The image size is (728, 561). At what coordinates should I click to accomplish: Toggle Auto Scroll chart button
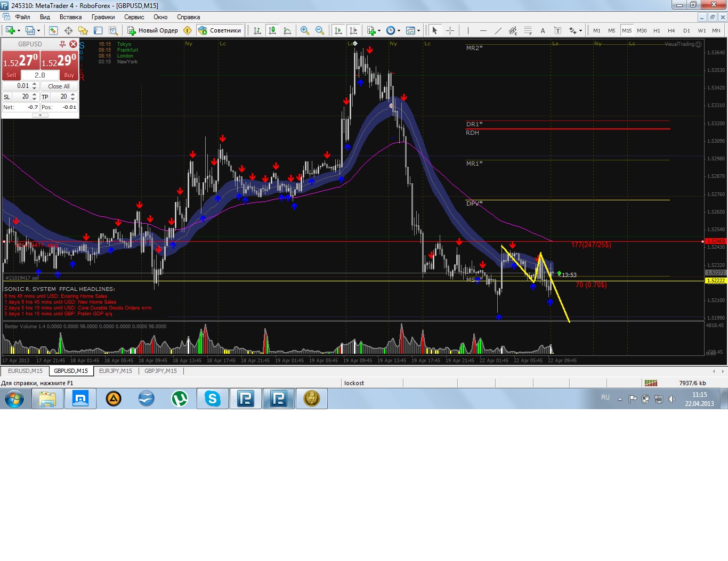click(338, 30)
